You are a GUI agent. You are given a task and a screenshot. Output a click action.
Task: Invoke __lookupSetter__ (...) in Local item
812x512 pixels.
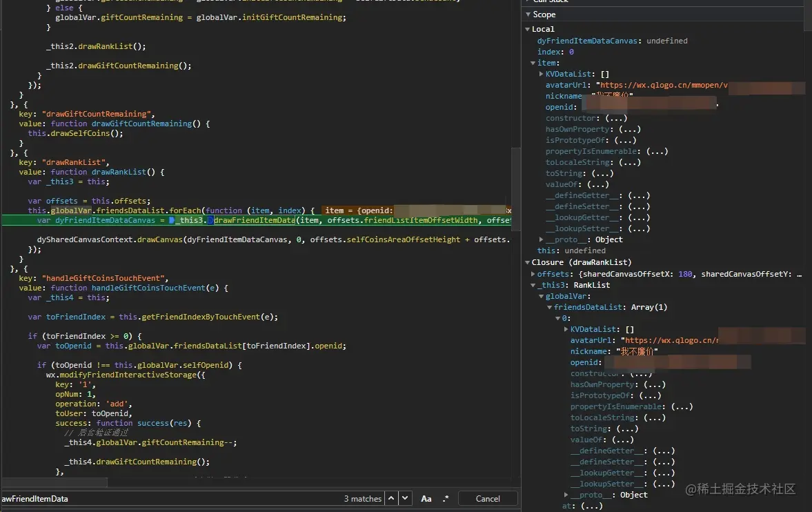point(639,228)
